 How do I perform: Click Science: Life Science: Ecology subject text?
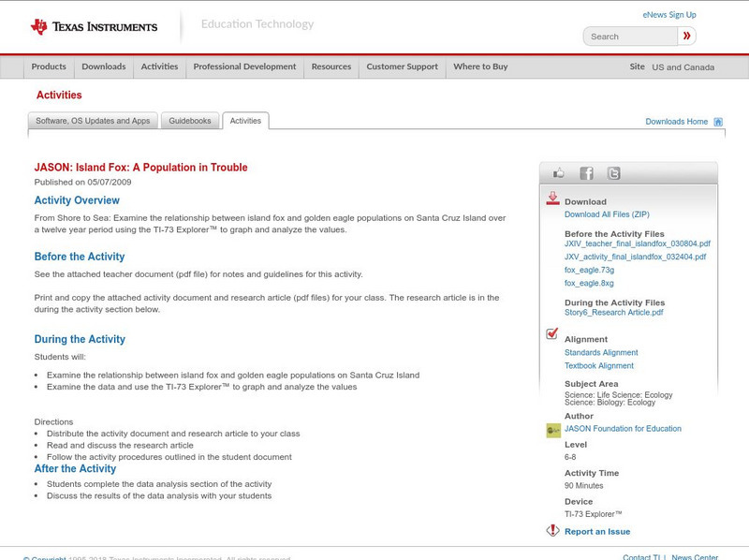pos(619,394)
